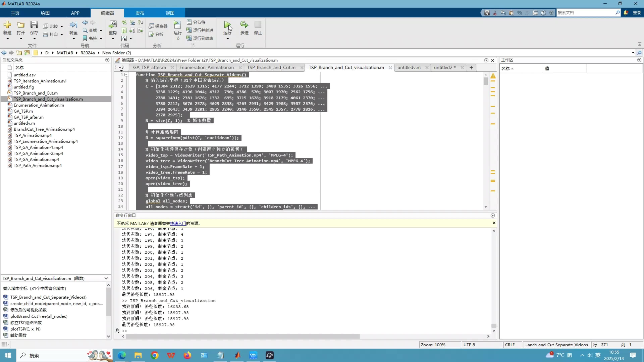Click the editor code warning indicator
Image resolution: width=644 pixels, height=362 pixels.
tap(493, 76)
